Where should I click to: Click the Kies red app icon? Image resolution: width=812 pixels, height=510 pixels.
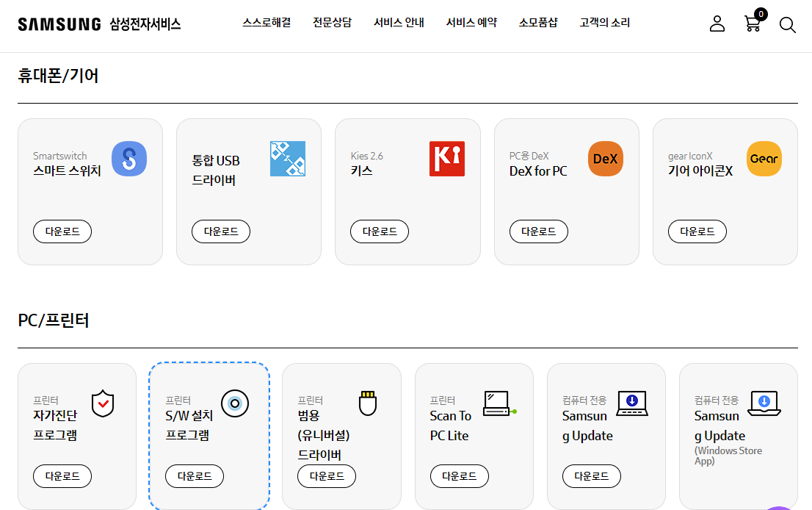(447, 159)
